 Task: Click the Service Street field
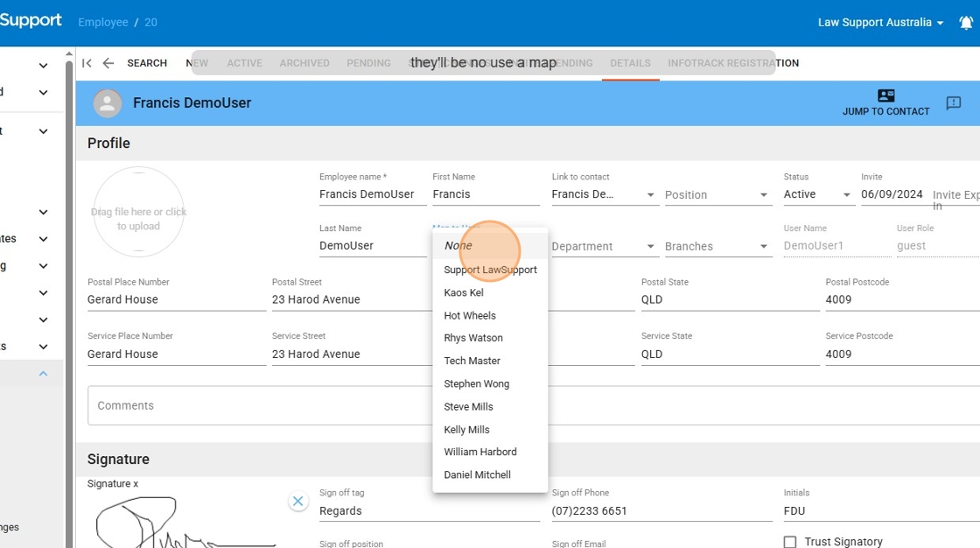click(352, 354)
